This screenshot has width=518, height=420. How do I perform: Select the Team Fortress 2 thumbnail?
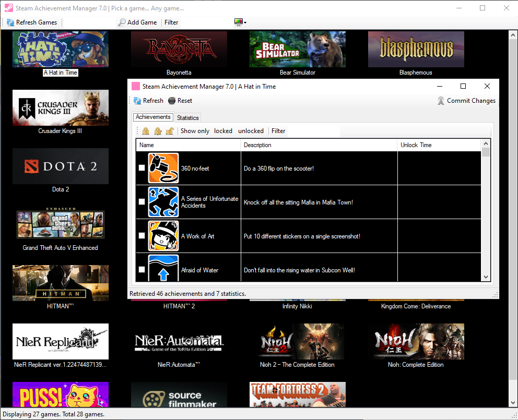click(x=298, y=394)
